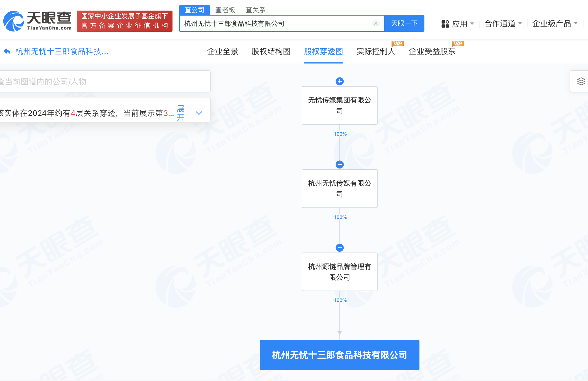The height and width of the screenshot is (381, 588).
Task: Collapse node above 杭州源链品牌管理有限公司
Action: coord(339,248)
